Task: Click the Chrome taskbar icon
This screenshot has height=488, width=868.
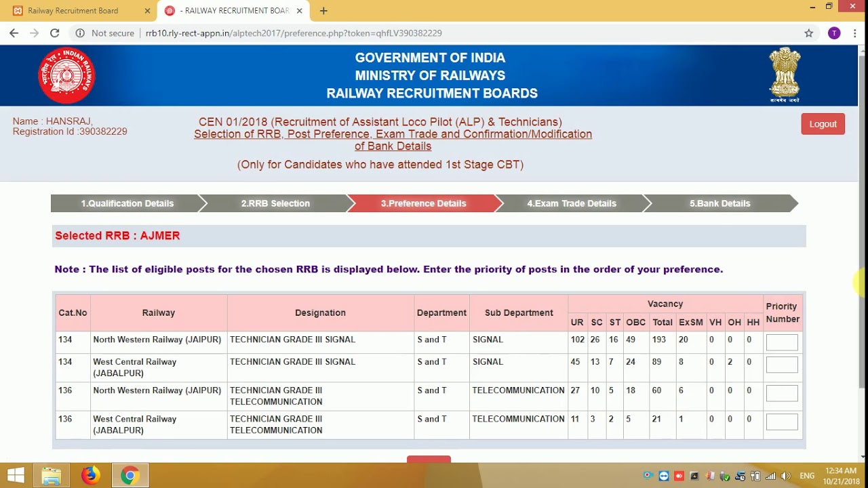Action: pos(130,476)
